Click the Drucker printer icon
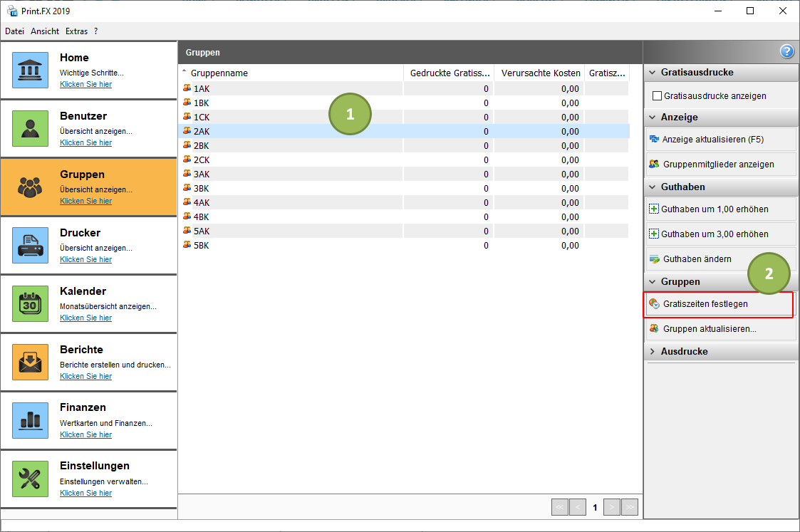This screenshot has width=800, height=532. coord(30,245)
